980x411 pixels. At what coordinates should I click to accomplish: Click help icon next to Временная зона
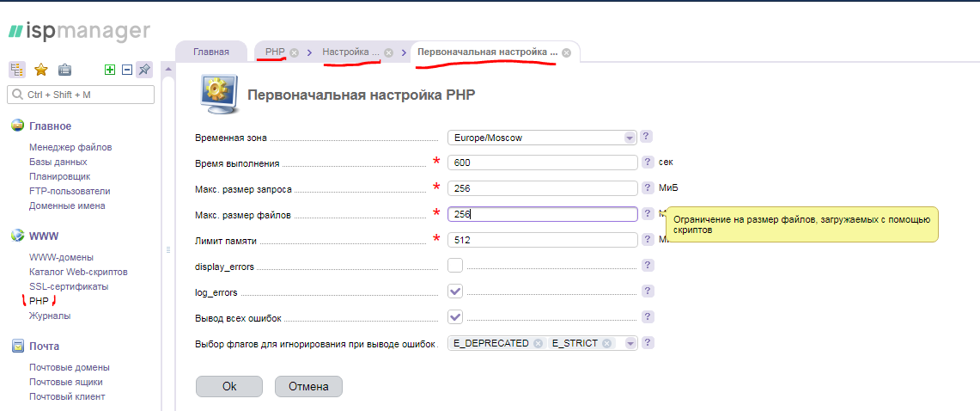648,137
